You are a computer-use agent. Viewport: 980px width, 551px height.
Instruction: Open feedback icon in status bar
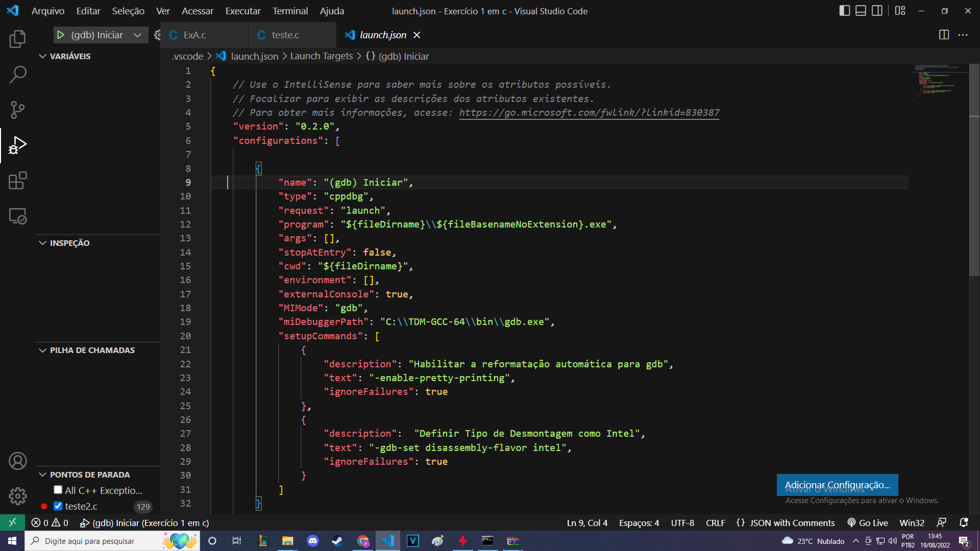click(942, 522)
